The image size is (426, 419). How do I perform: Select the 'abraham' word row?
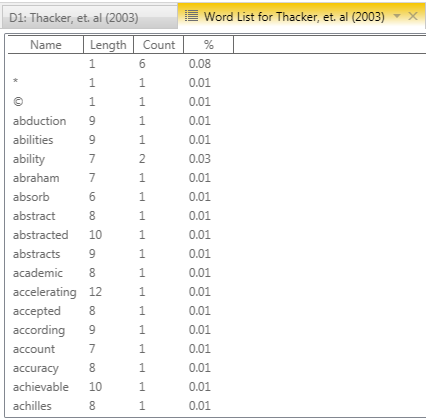pos(217,178)
